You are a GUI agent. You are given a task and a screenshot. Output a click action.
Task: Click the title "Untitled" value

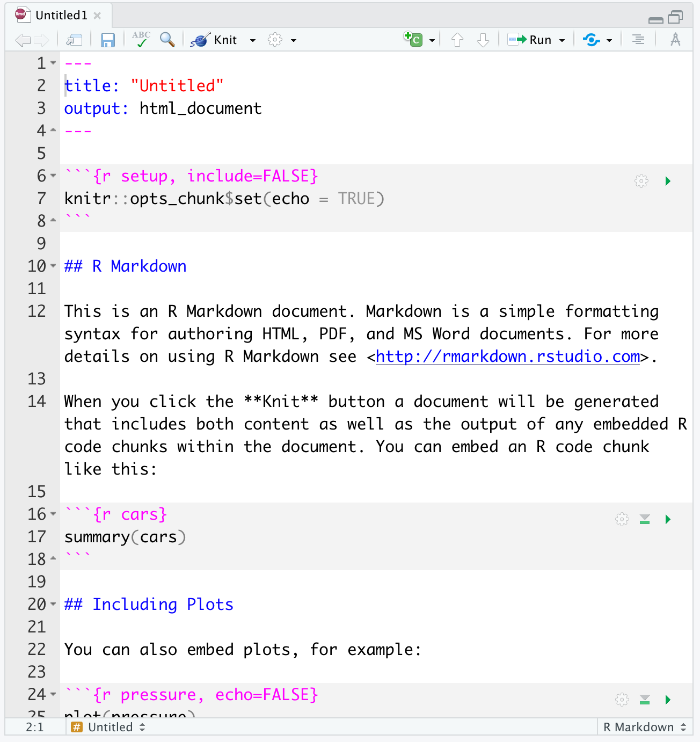[177, 86]
